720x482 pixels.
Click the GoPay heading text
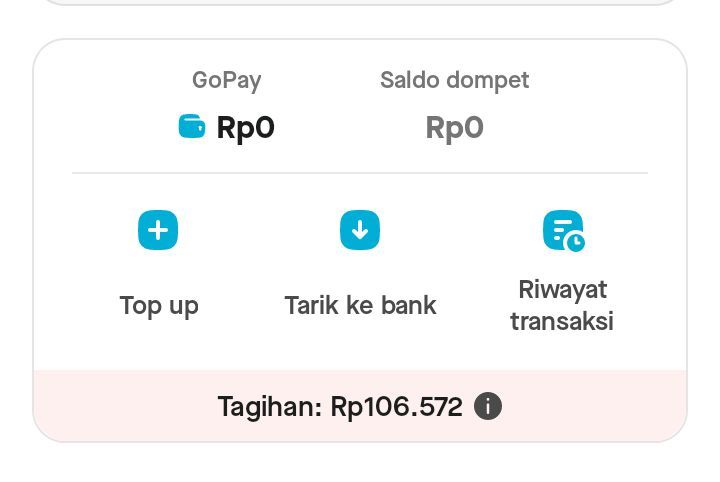[x=227, y=81]
